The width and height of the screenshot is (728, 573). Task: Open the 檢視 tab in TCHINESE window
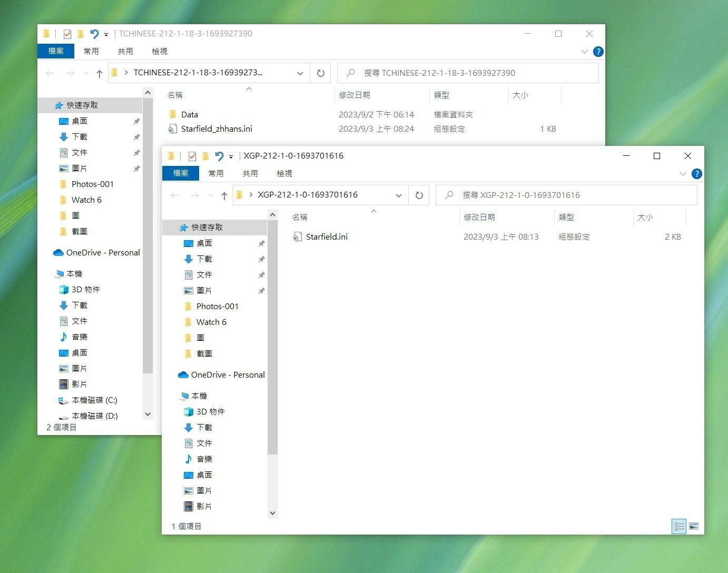[x=160, y=51]
